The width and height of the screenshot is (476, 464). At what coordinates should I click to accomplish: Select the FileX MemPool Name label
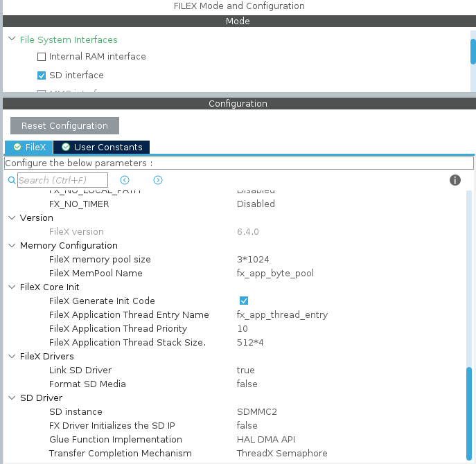[x=96, y=273]
